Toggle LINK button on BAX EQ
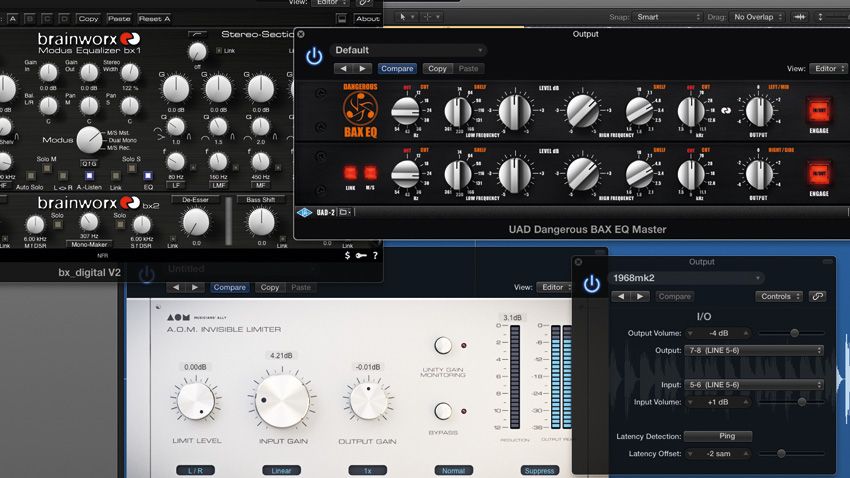 (351, 173)
